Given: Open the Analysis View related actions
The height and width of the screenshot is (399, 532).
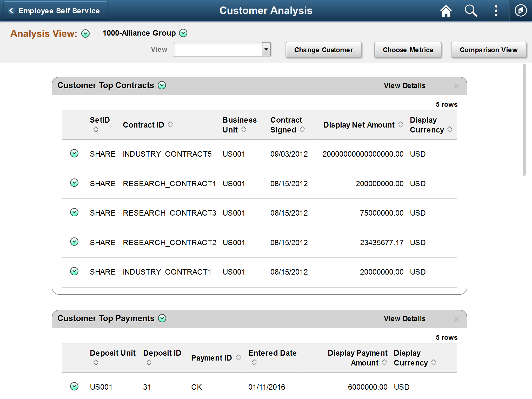Looking at the screenshot, I should click(85, 34).
